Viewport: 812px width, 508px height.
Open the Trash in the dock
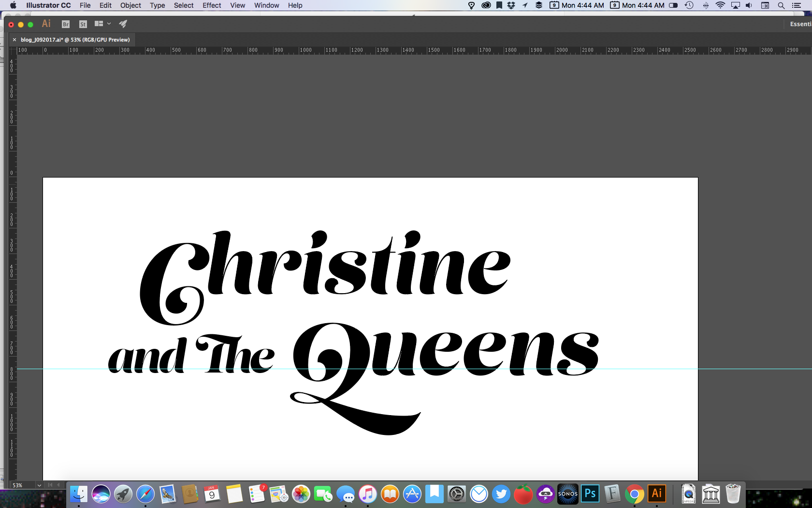pyautogui.click(x=733, y=494)
